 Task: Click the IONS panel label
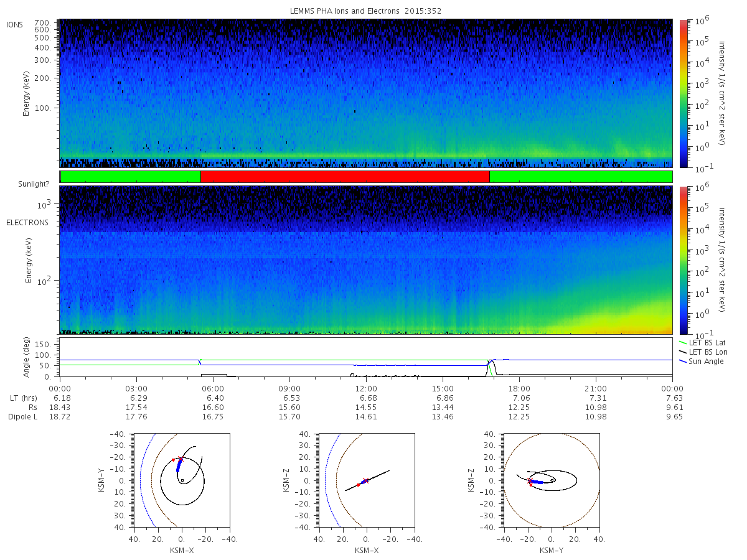[x=15, y=25]
